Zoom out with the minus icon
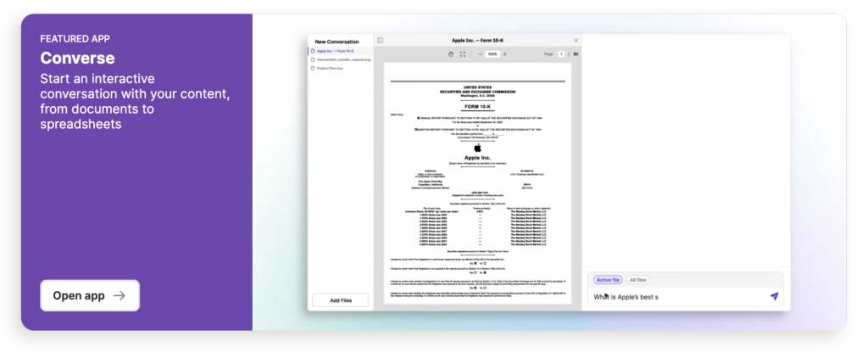 [x=480, y=54]
